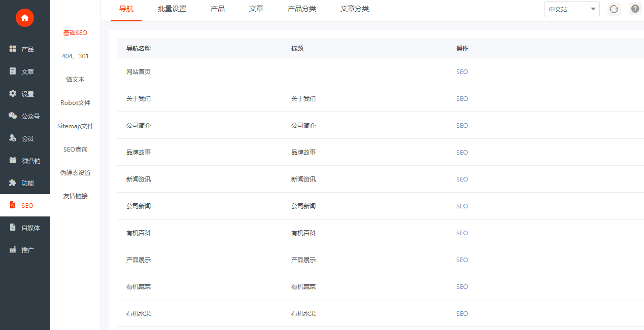Image resolution: width=644 pixels, height=330 pixels.
Task: Open the help question mark icon
Action: (635, 9)
